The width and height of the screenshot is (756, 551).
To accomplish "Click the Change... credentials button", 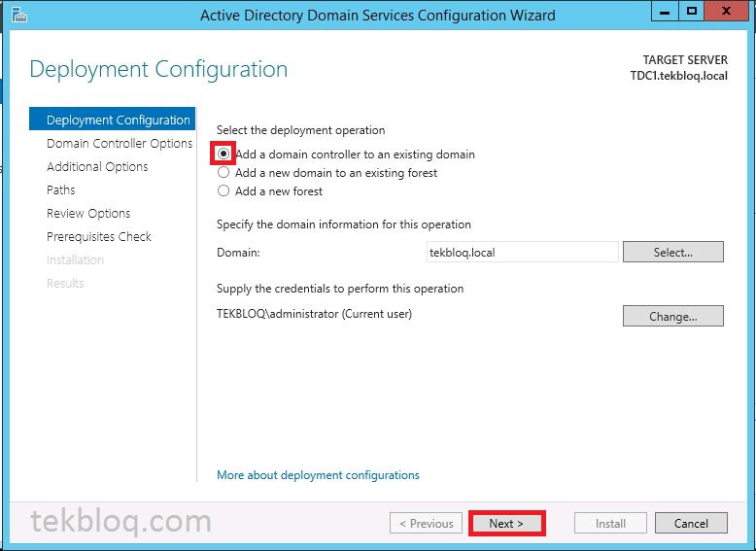I will coord(673,316).
